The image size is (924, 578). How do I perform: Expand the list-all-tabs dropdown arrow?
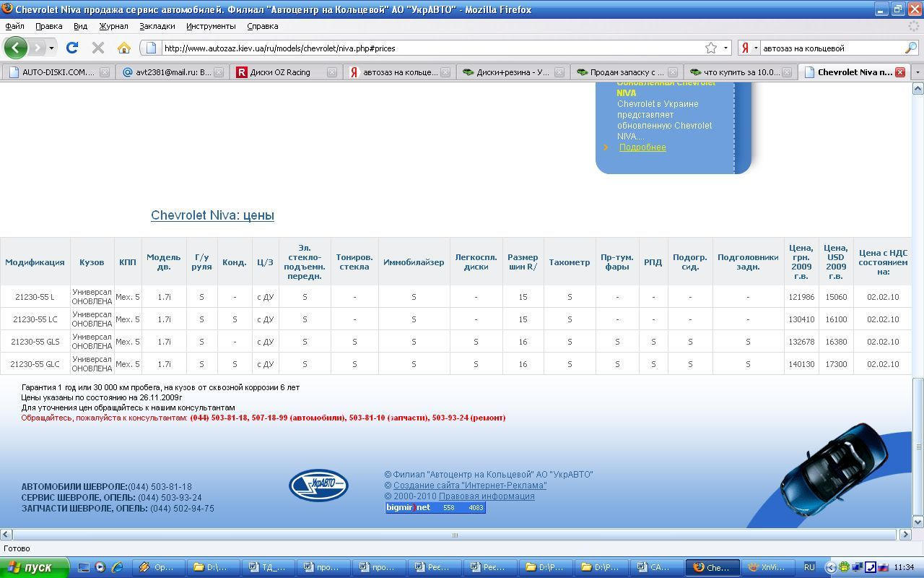[x=918, y=72]
